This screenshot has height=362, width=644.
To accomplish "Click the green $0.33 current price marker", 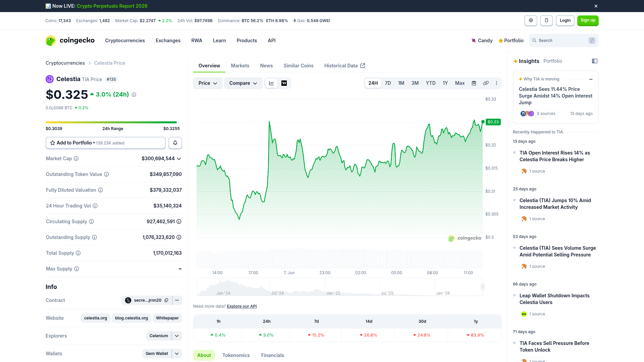I will (x=493, y=122).
